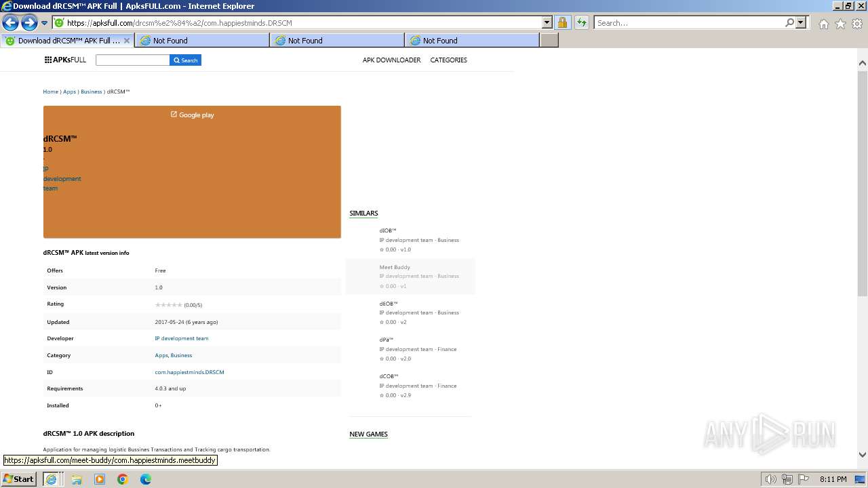Open the search provider dropdown
This screenshot has height=488, width=868.
(x=801, y=22)
